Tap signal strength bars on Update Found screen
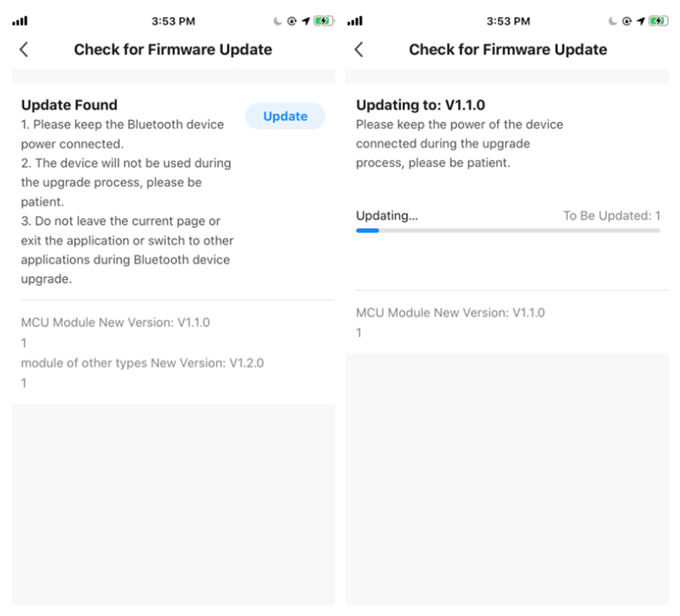Screen dimensions: 680x616 pyautogui.click(x=20, y=21)
